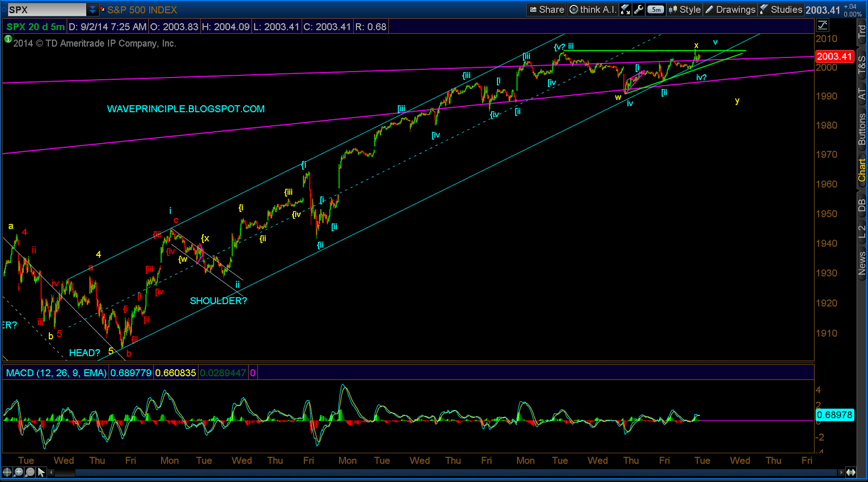This screenshot has width=868, height=482.
Task: Open the chart settings wrench
Action: pos(639,9)
